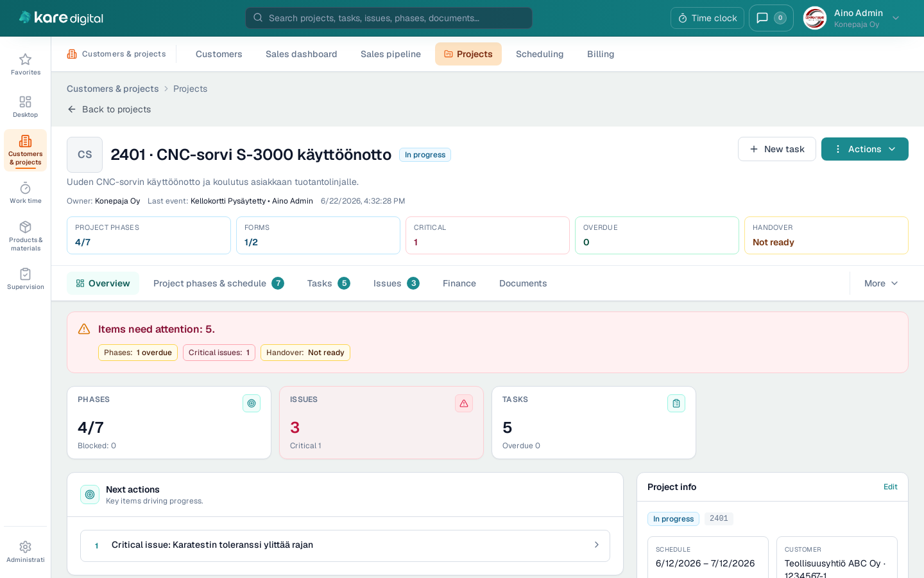
Task: Click the Customers & projects module icon
Action: [x=72, y=54]
